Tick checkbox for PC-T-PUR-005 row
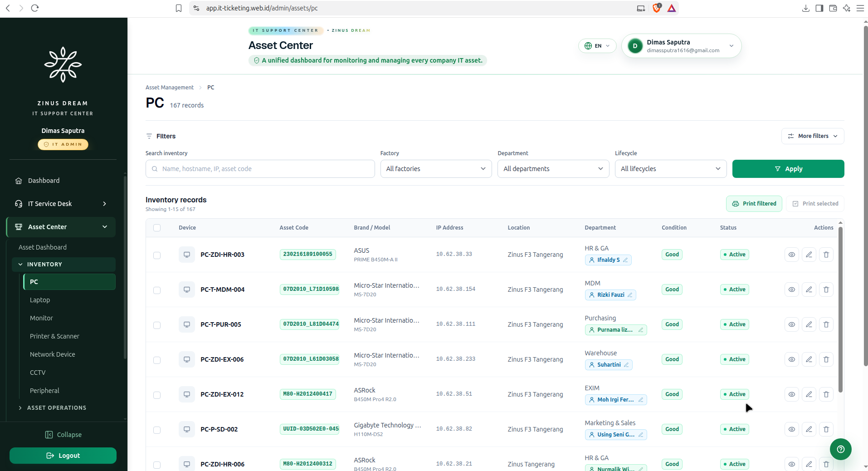Viewport: 868px width, 471px height. [x=157, y=325]
